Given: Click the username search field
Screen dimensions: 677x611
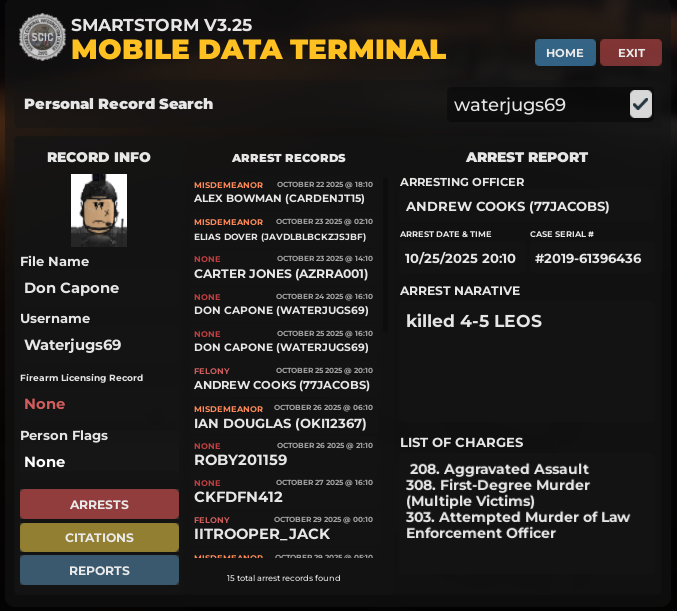Looking at the screenshot, I should pyautogui.click(x=534, y=105).
